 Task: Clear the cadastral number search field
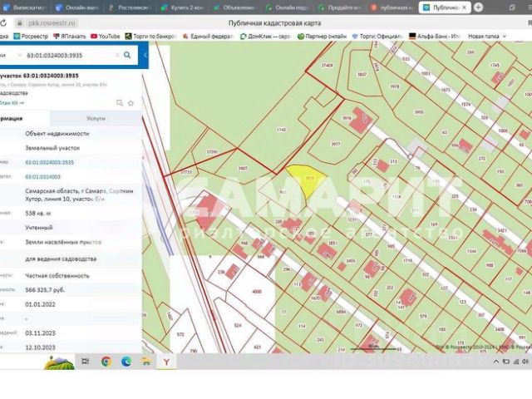coord(117,55)
